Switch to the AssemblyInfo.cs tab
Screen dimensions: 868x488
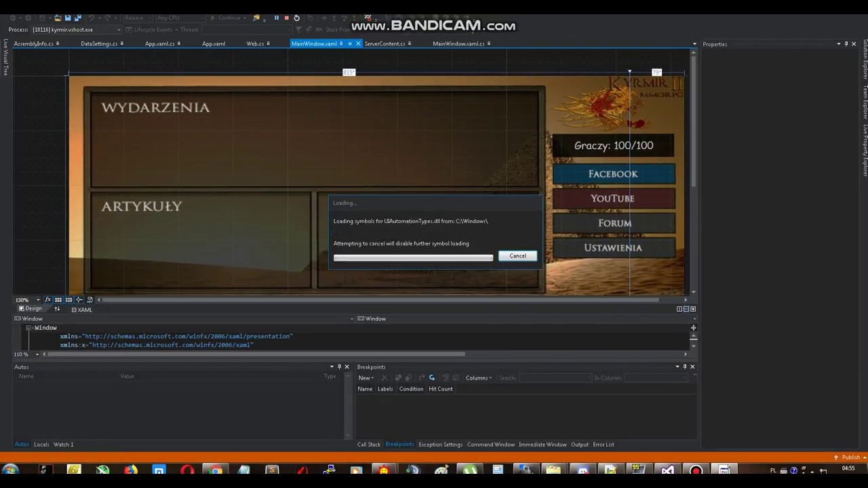coord(33,43)
